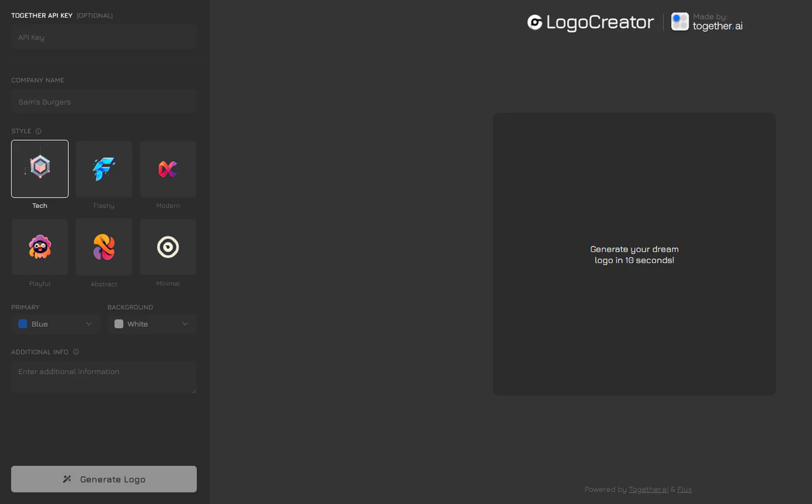Click the blue primary color swatch
The image size is (812, 504).
click(23, 324)
